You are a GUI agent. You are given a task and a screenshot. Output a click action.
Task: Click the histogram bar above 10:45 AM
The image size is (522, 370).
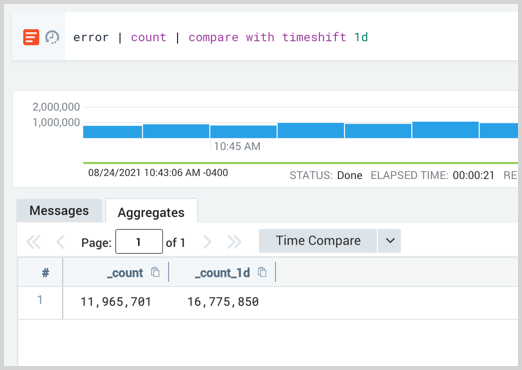[243, 132]
